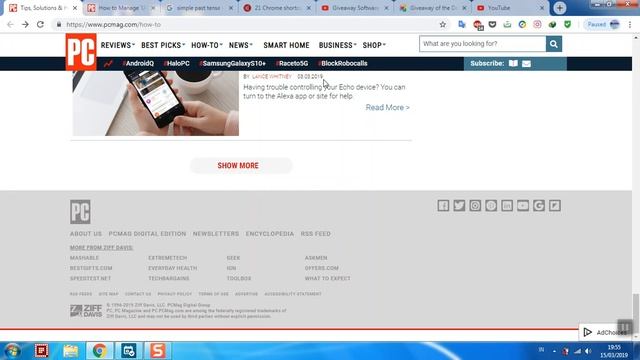Open the #HaloPC trending topic
This screenshot has width=640, height=360.
click(x=176, y=63)
